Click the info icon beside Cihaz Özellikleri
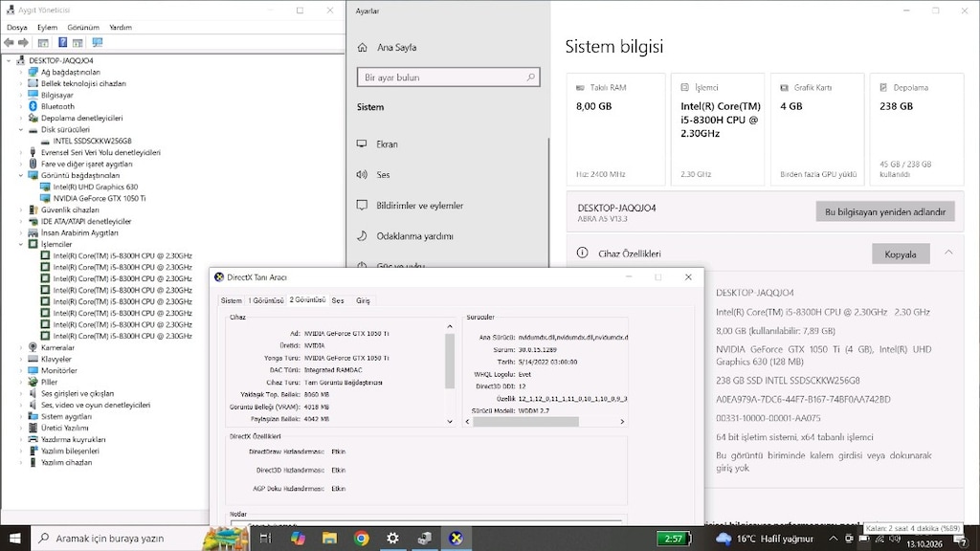 tap(582, 253)
